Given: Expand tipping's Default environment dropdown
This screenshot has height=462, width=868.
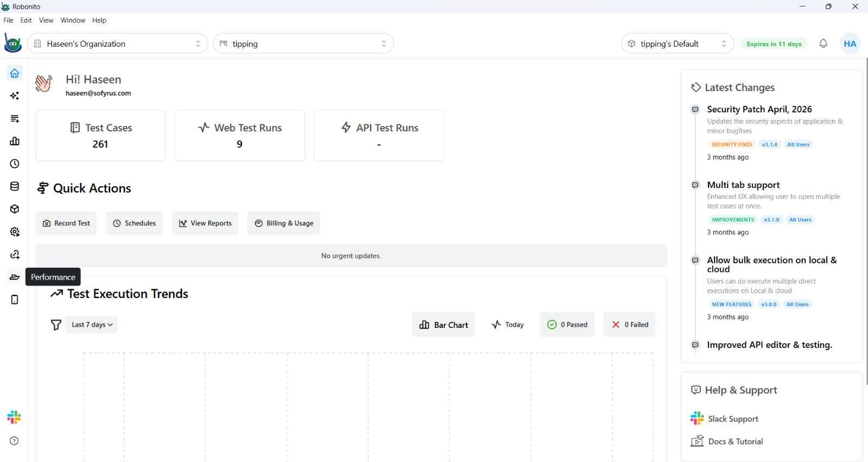Looking at the screenshot, I should [x=678, y=43].
